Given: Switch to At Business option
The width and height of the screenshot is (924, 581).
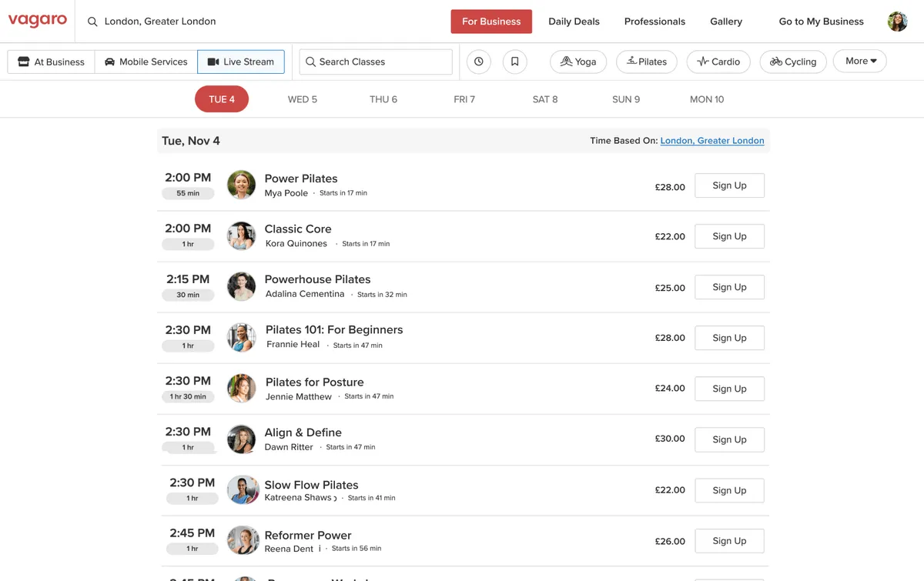Looking at the screenshot, I should pyautogui.click(x=51, y=62).
